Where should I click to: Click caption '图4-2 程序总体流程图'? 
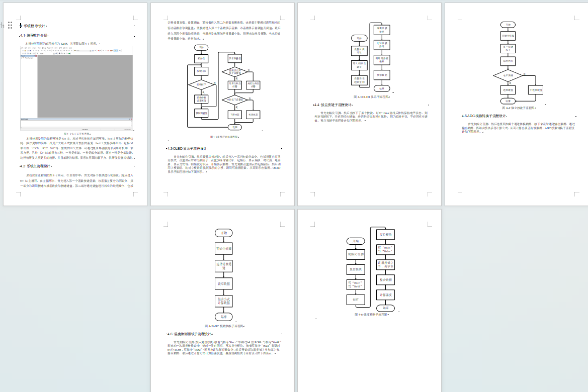coord(224,137)
